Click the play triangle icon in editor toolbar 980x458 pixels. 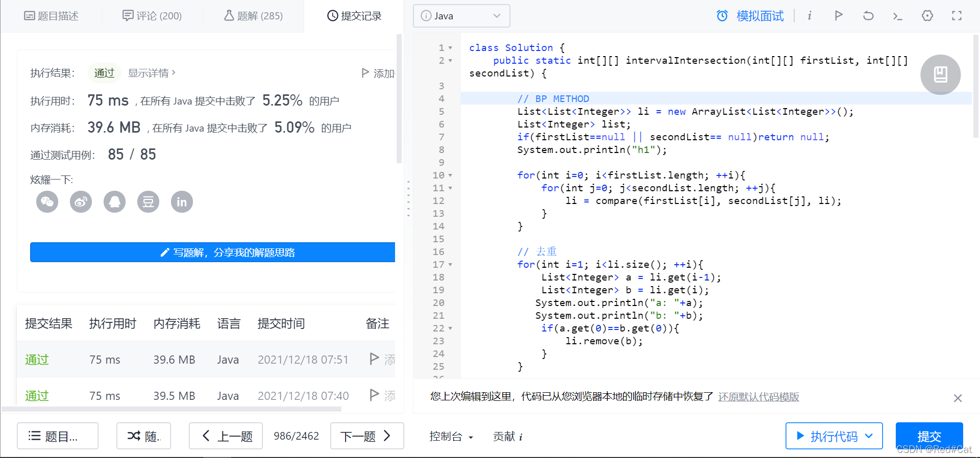pyautogui.click(x=839, y=16)
